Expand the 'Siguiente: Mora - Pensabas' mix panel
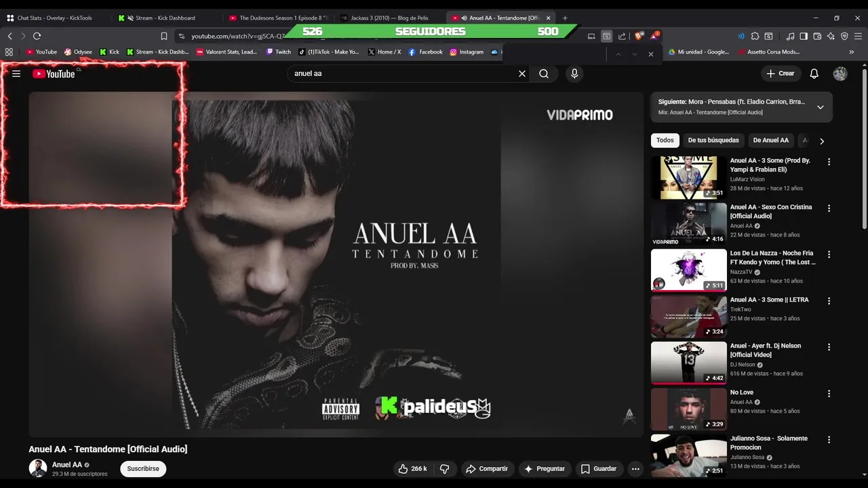Screen dimensions: 868x488 click(820, 107)
